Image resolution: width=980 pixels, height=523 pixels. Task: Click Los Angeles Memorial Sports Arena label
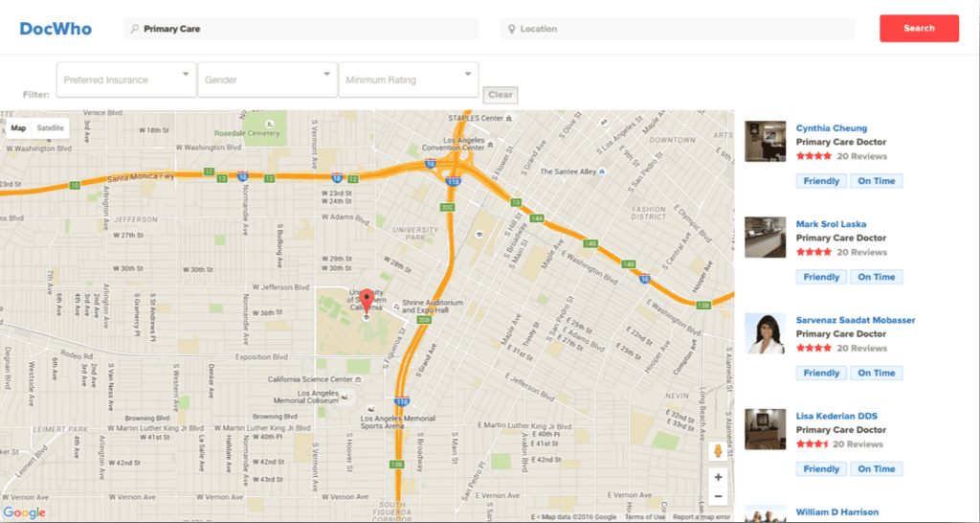pyautogui.click(x=397, y=422)
